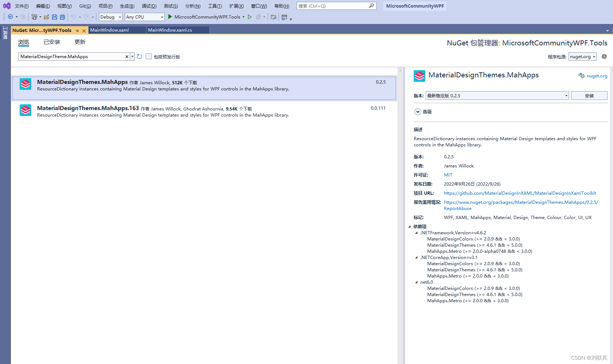This screenshot has width=613, height=364.
Task: Close the NuGet package manager tab
Action: tap(84, 31)
